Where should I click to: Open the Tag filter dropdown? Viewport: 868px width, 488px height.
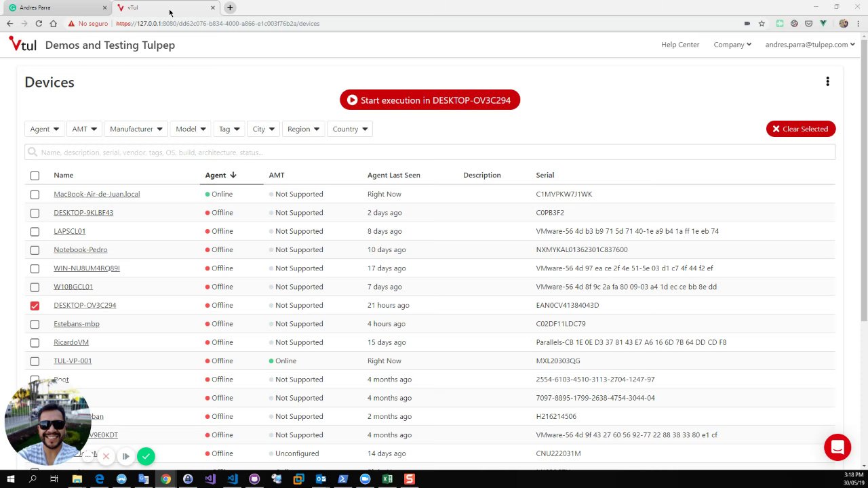pyautogui.click(x=229, y=129)
